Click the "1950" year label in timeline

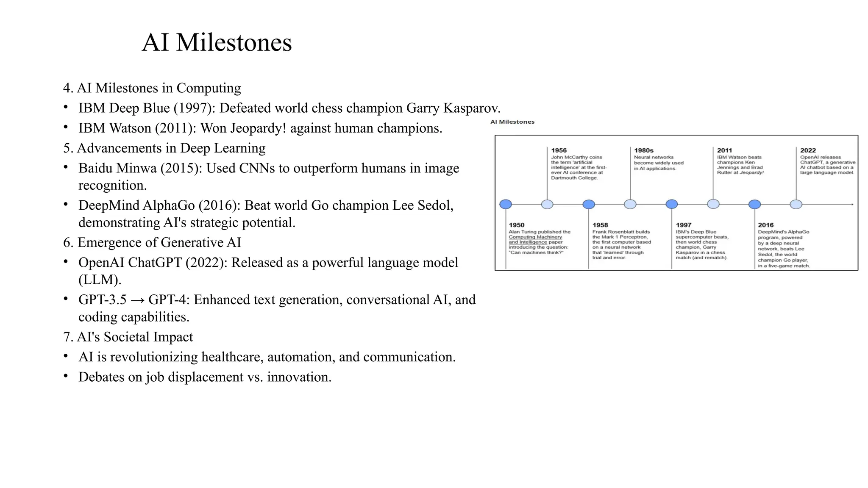(517, 225)
